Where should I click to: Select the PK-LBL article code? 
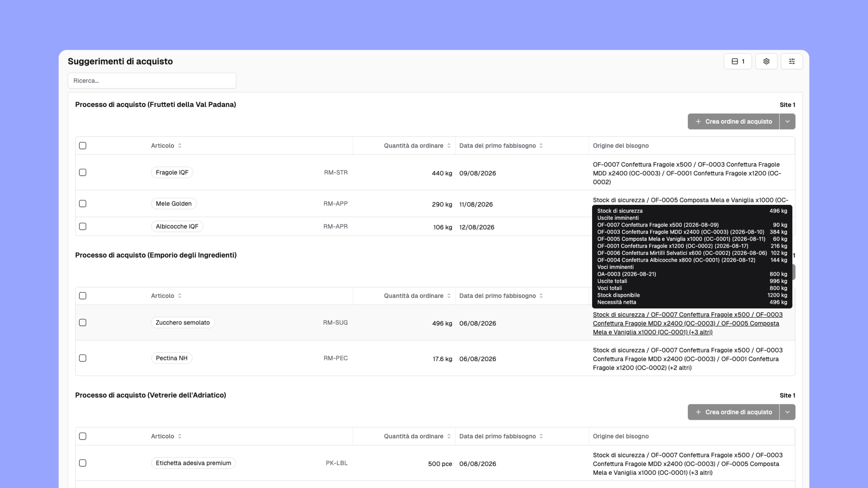[x=337, y=463]
